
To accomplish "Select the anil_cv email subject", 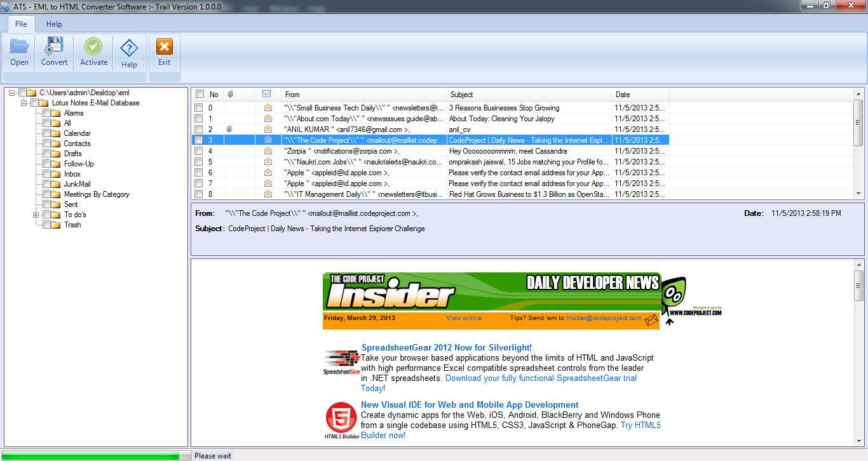I will 460,130.
